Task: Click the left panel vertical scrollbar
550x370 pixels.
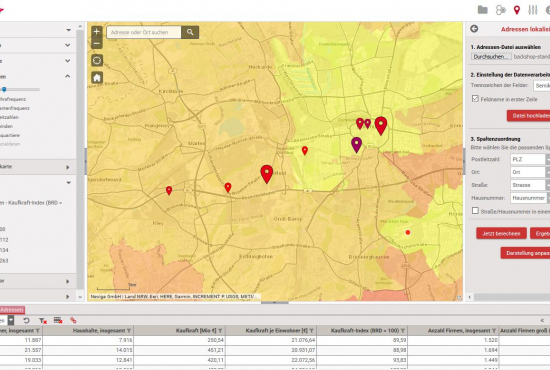Action: 80,161
